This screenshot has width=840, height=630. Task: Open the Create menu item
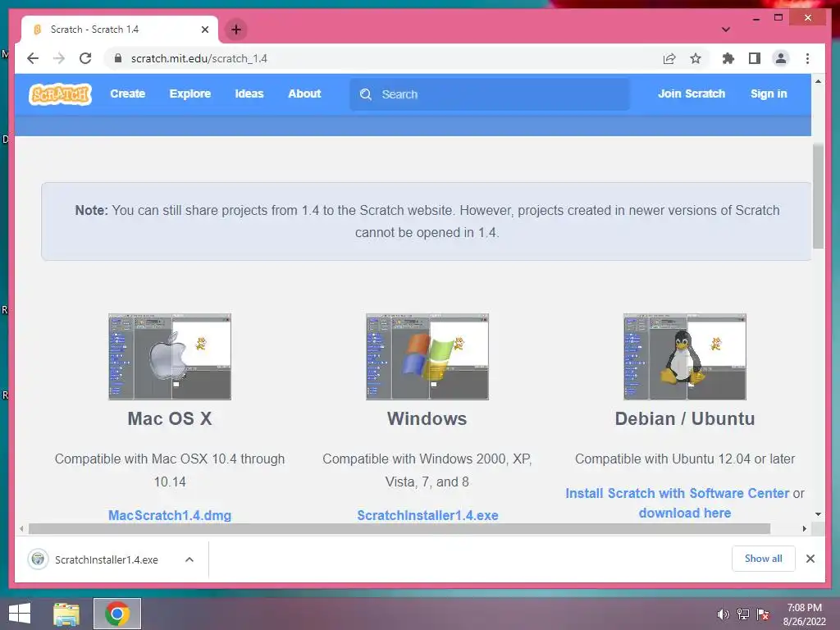(x=127, y=94)
